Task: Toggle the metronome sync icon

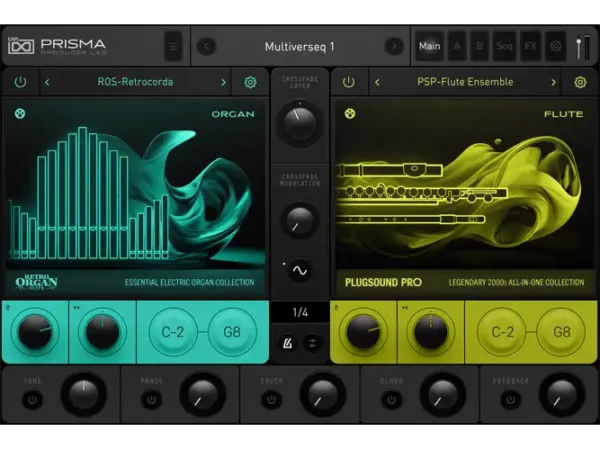Action: click(x=287, y=343)
